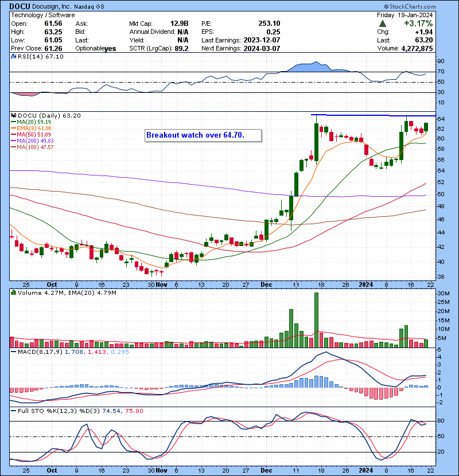Click the 30M label on the volume axis
The width and height of the screenshot is (459, 476).
pyautogui.click(x=444, y=293)
